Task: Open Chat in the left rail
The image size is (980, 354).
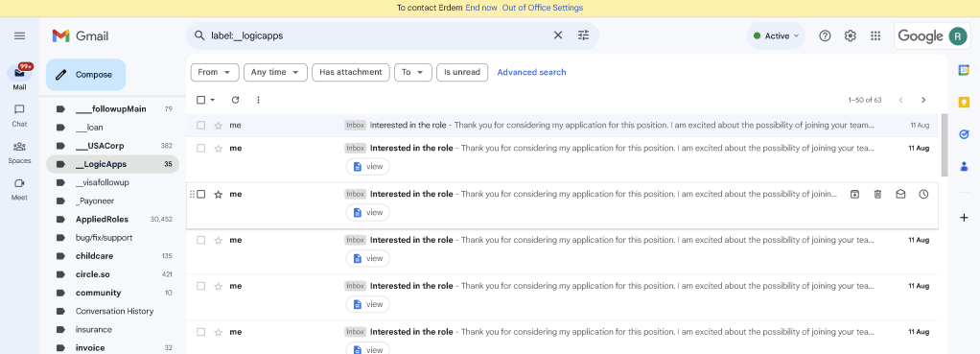Action: point(19,115)
